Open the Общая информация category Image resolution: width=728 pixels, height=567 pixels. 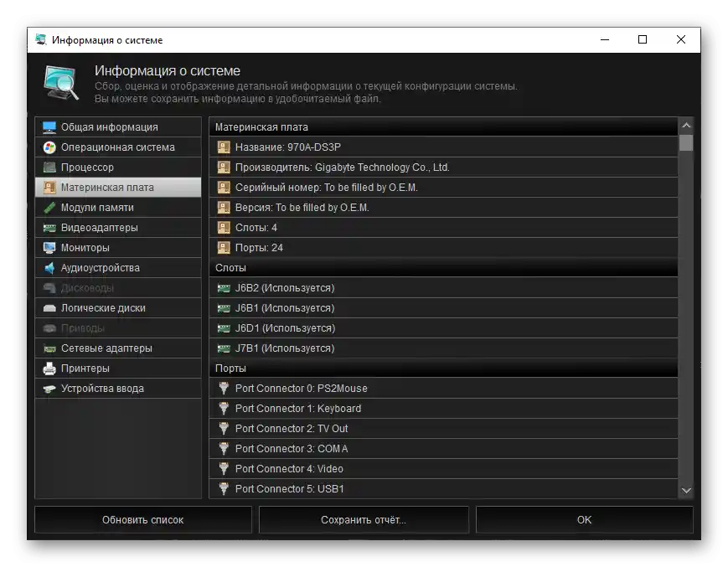(118, 127)
